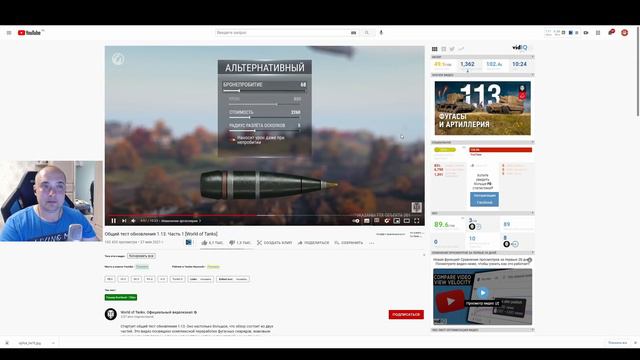640x360 pixels.
Task: Mute the player volume
Action: (133, 221)
